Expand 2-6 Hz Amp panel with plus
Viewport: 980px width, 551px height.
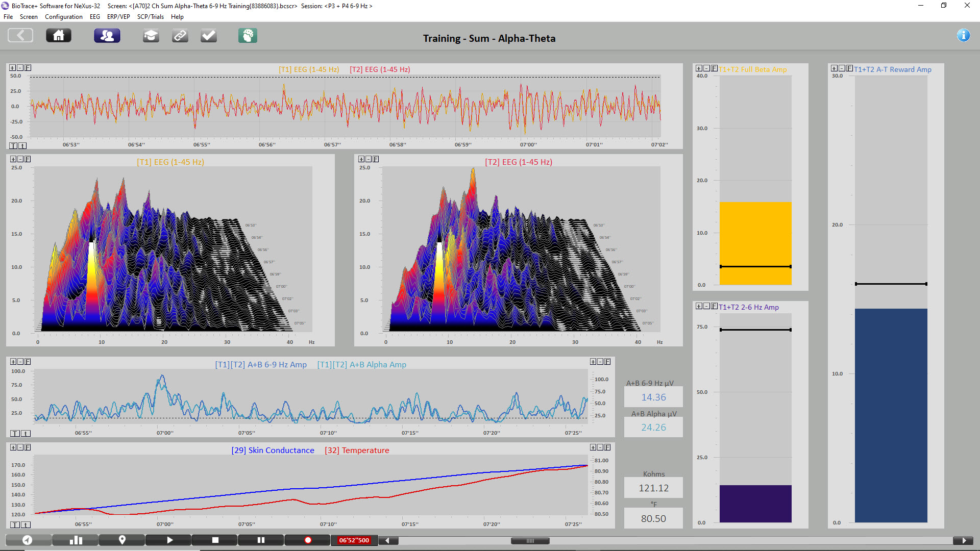[x=699, y=306]
